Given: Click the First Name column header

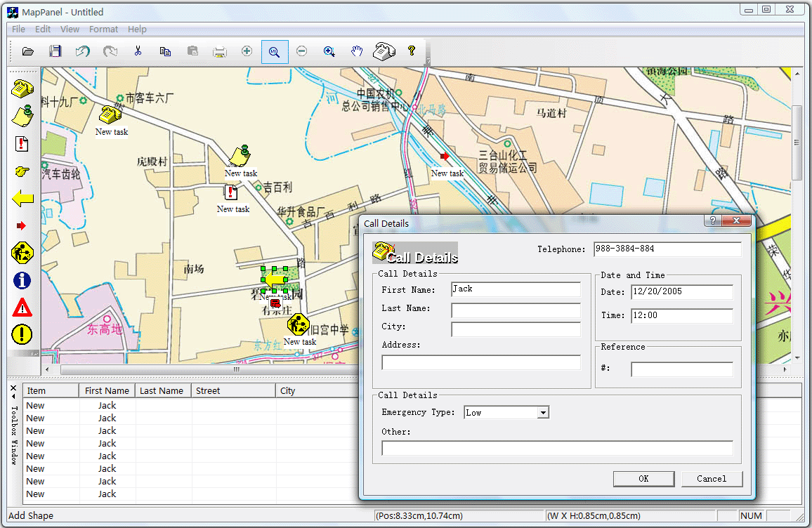Looking at the screenshot, I should (x=107, y=391).
